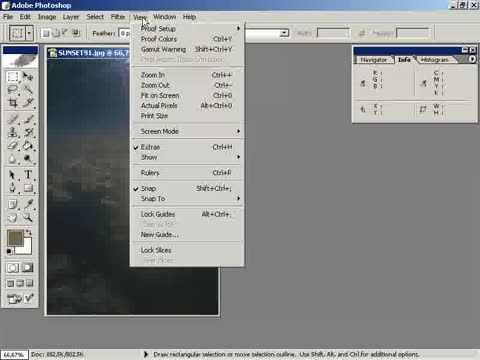
Task: Select the Clone Stamp tool
Action: coord(13,132)
